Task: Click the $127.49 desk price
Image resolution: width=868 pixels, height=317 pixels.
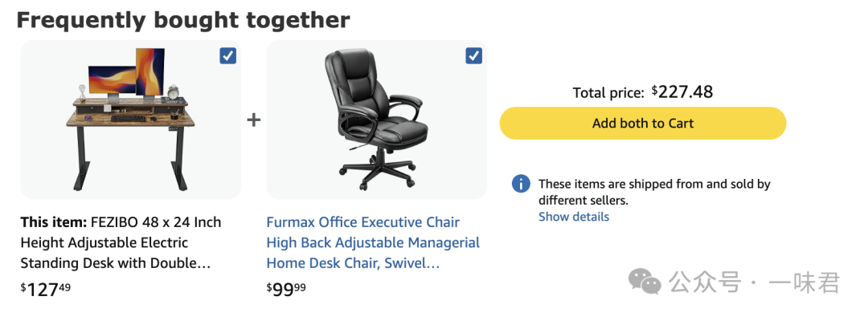Action: pyautogui.click(x=46, y=289)
